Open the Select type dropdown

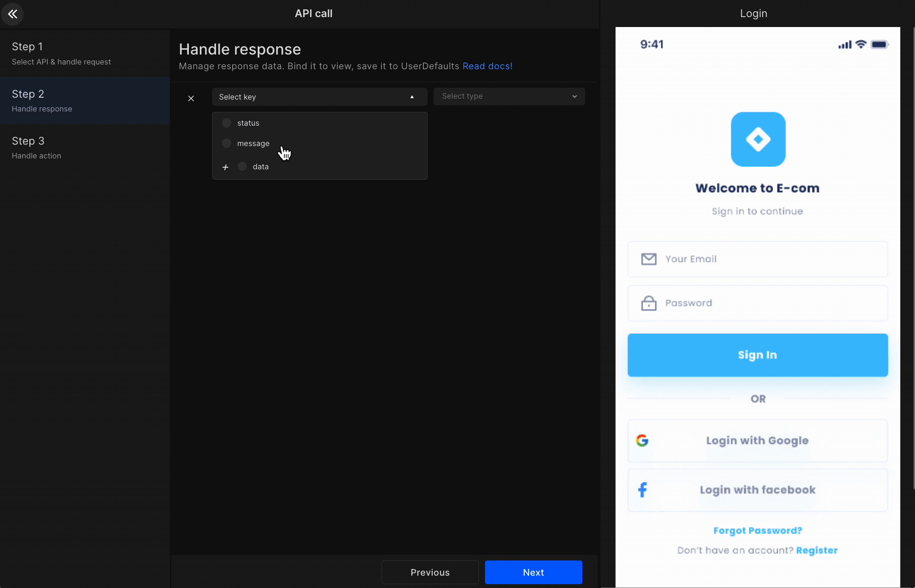click(509, 96)
